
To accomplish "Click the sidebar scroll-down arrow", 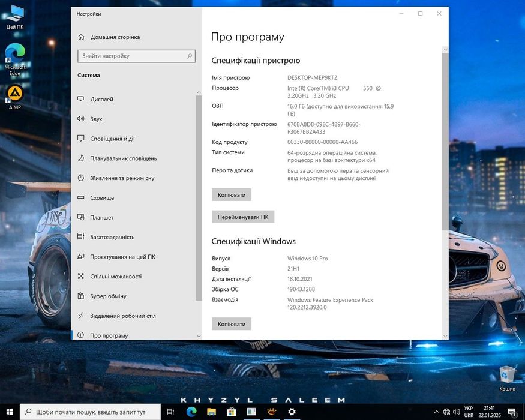I will (x=199, y=336).
